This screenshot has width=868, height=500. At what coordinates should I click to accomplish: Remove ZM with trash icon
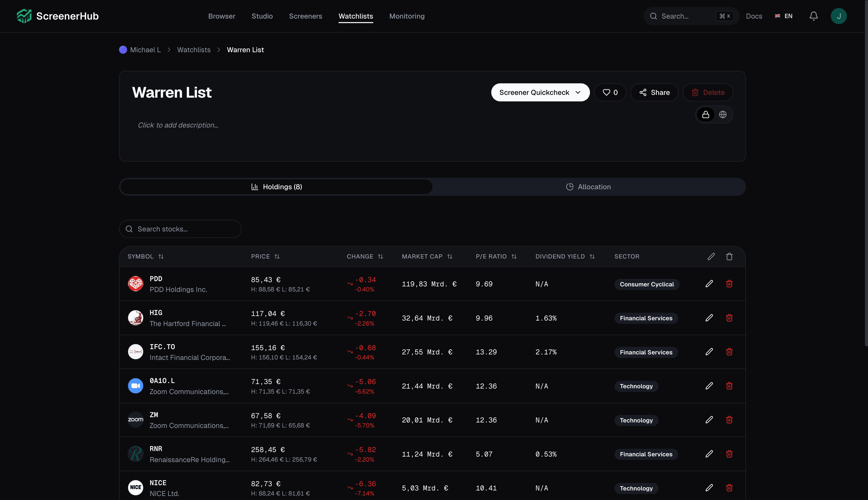pyautogui.click(x=729, y=420)
